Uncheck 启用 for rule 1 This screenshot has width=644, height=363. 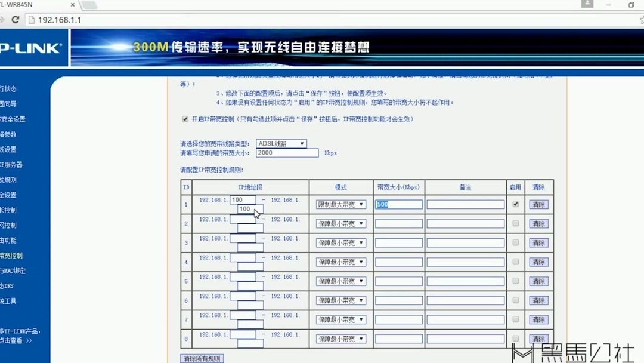click(x=515, y=204)
